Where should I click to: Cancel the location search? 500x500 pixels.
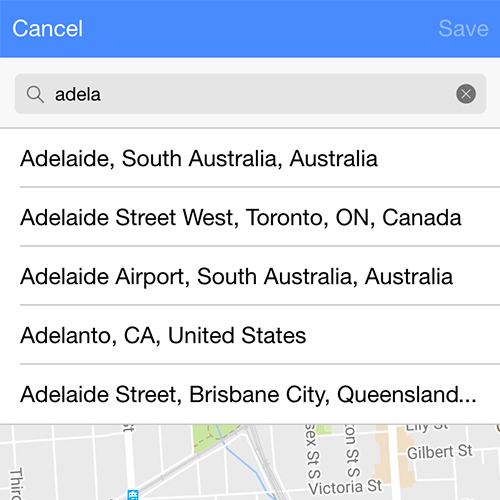47,29
